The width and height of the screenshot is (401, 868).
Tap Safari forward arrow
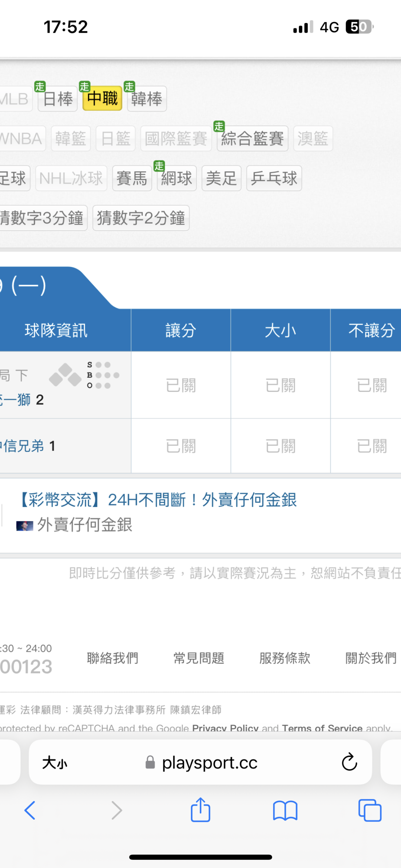tap(117, 810)
